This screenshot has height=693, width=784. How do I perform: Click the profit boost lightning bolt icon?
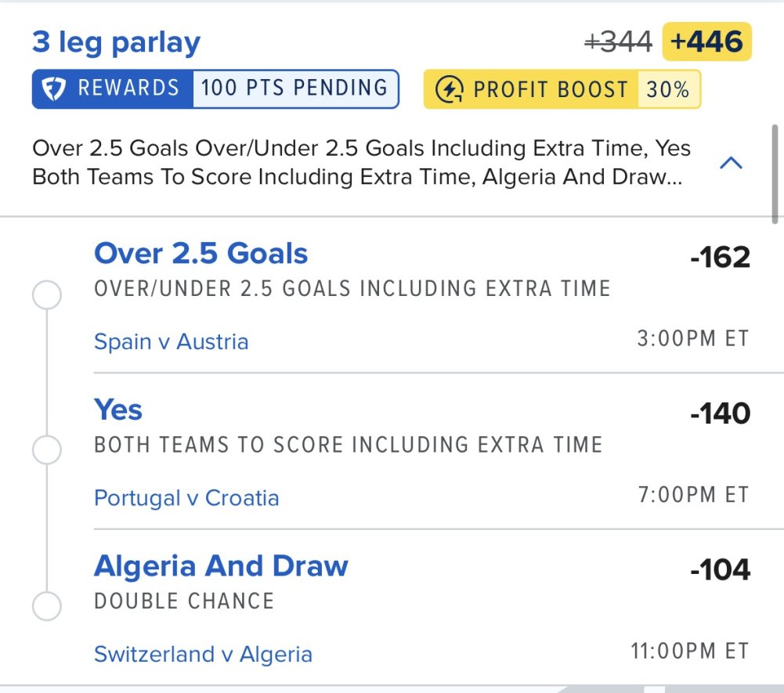point(449,90)
